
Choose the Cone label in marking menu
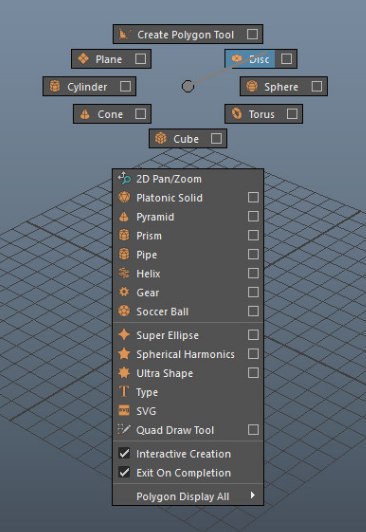point(110,114)
